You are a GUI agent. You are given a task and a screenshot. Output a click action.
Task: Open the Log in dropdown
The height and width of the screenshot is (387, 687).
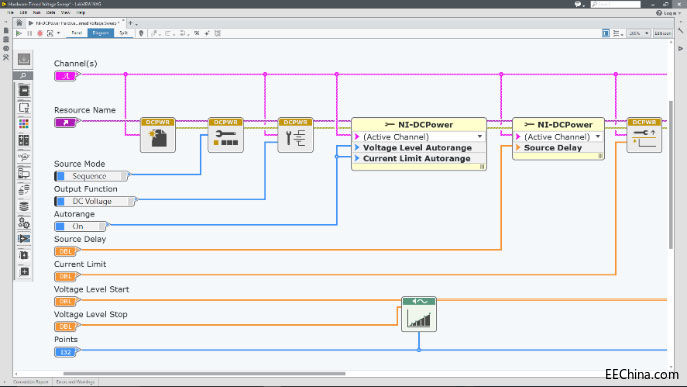pyautogui.click(x=669, y=13)
